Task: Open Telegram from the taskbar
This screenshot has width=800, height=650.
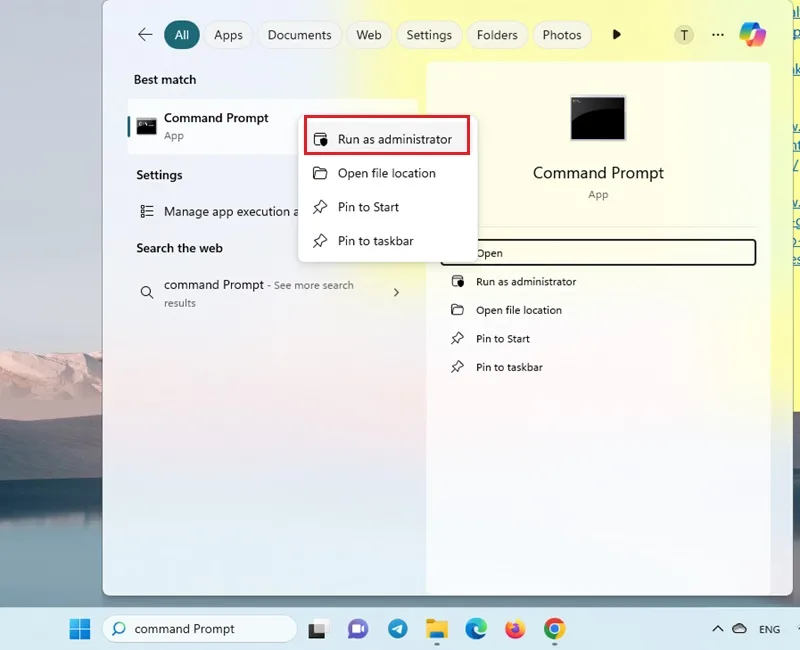Action: tap(397, 629)
